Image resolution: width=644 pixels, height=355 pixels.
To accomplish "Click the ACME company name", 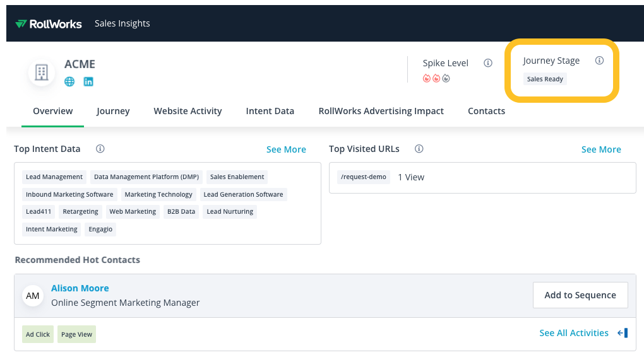I will (80, 64).
